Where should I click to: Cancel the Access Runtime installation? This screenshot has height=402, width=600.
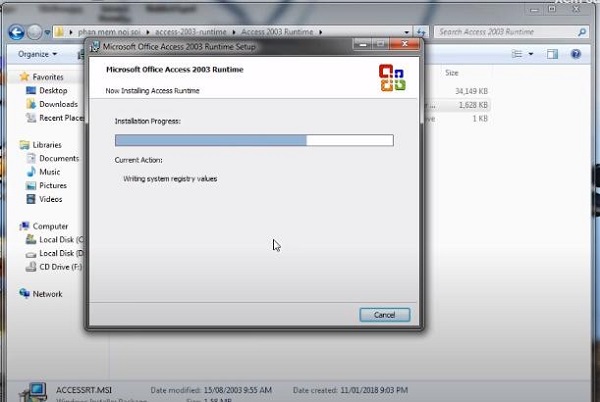click(385, 315)
